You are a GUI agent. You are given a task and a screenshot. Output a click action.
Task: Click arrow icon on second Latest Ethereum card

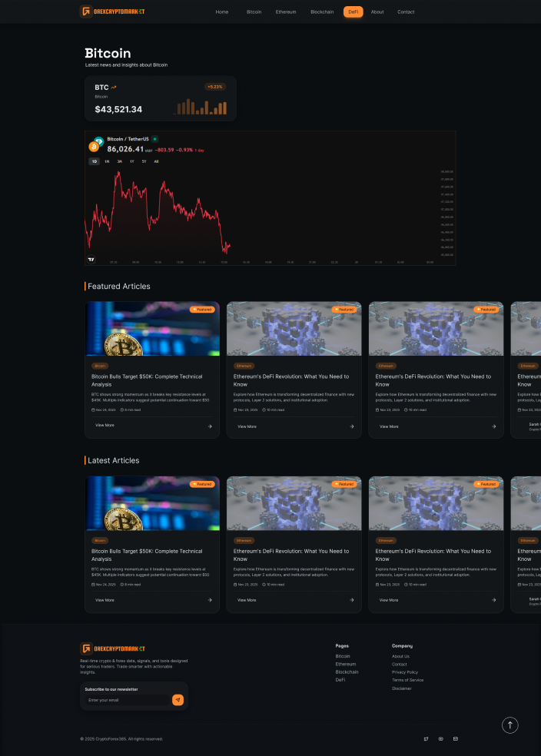(x=351, y=600)
